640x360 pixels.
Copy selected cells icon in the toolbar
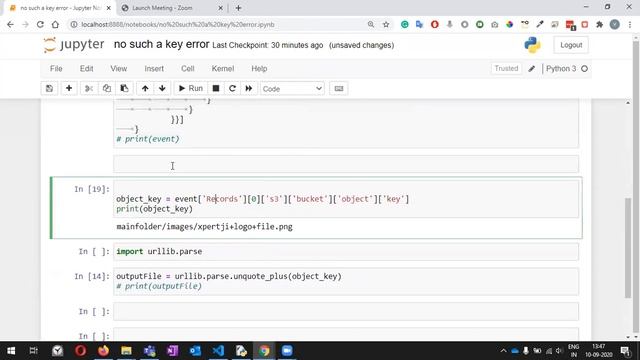[x=107, y=89]
